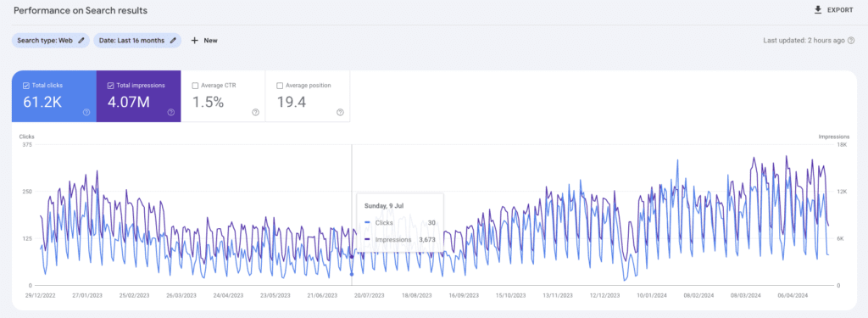This screenshot has width=868, height=318.
Task: Click the 06/04/2024 date axis label
Action: 793,296
